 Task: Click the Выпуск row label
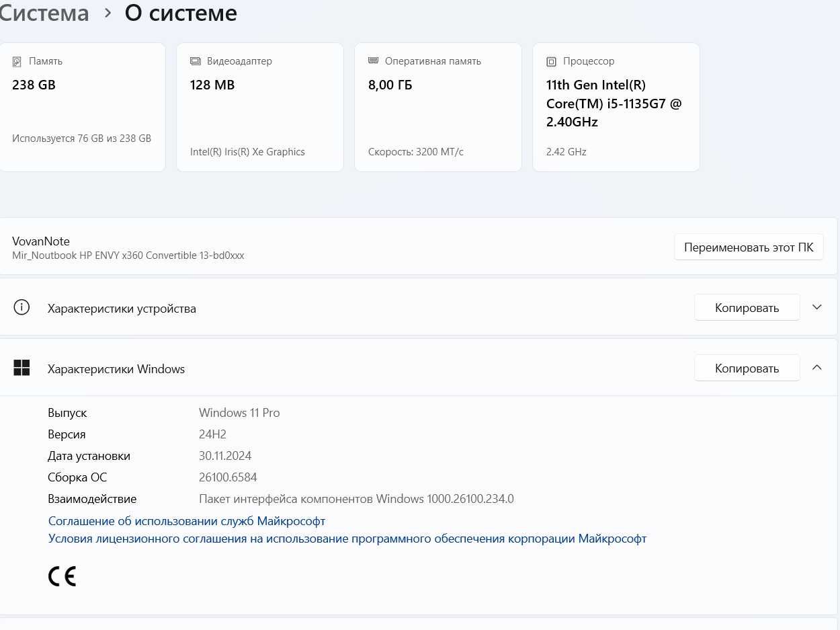pos(67,413)
